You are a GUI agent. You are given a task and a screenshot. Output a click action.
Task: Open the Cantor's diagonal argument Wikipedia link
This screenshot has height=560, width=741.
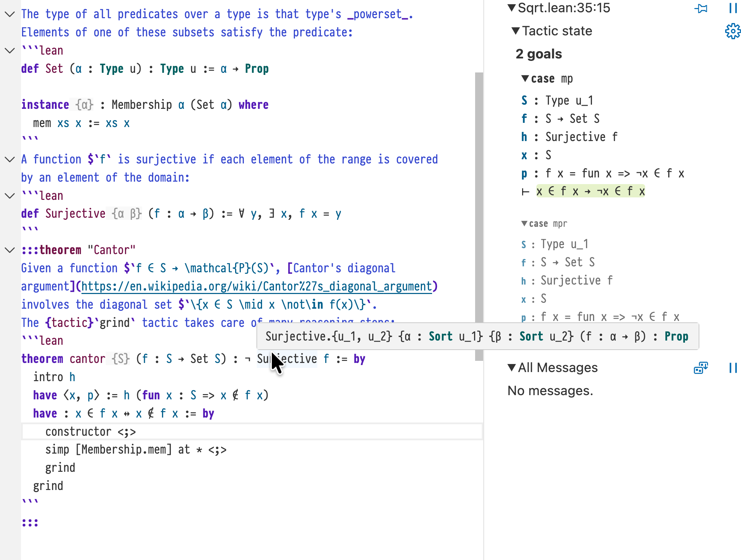(x=256, y=287)
